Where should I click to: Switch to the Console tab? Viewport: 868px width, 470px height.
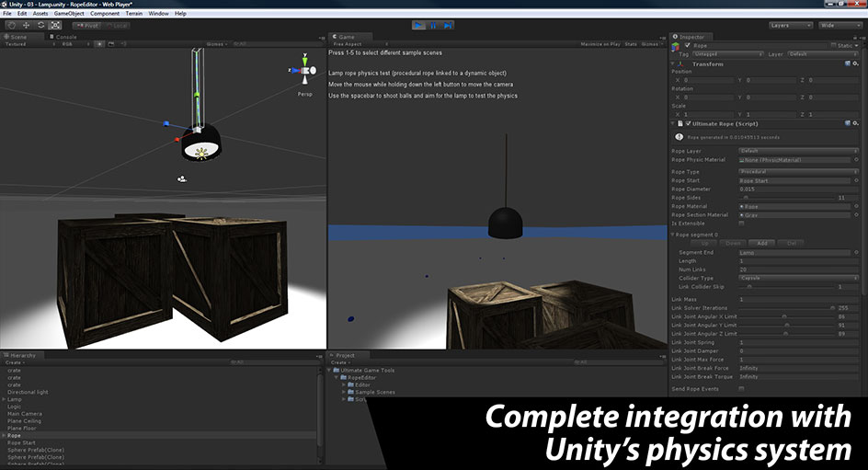[63, 37]
